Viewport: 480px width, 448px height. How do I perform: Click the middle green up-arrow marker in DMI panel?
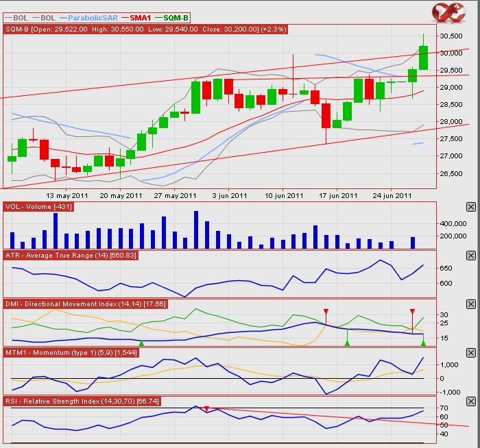pos(347,343)
